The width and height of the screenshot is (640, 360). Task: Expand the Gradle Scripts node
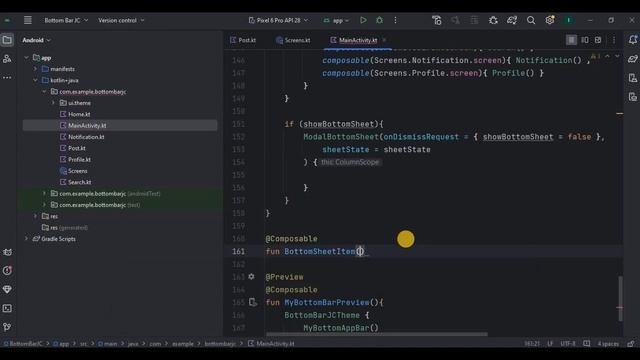[27, 239]
